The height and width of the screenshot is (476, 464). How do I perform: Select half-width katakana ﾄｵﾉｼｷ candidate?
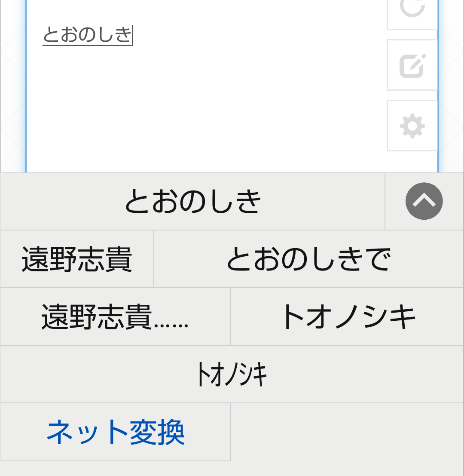point(231,374)
